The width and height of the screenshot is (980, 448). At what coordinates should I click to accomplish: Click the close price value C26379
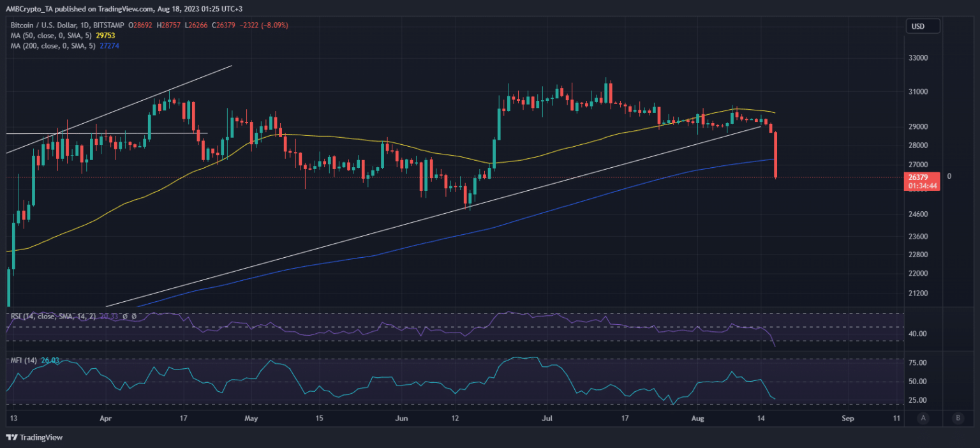pos(225,26)
